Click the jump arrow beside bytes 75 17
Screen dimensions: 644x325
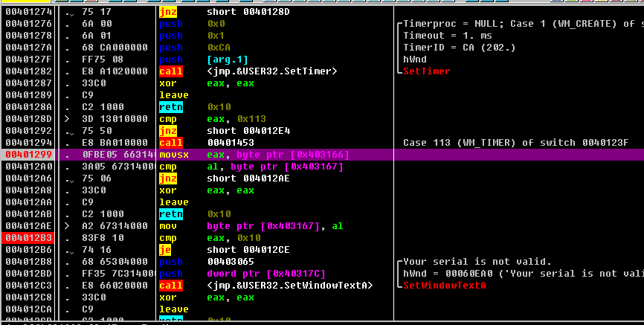(70, 13)
